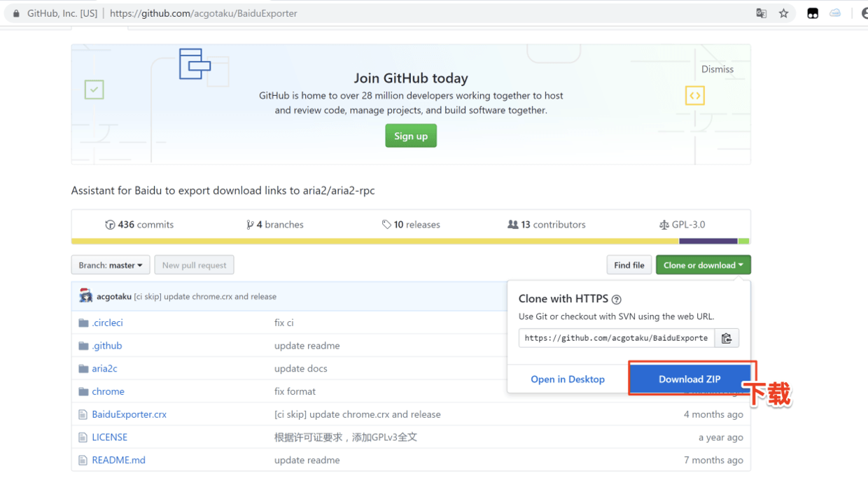Open the latest commit message update chrome.crx

click(x=205, y=297)
